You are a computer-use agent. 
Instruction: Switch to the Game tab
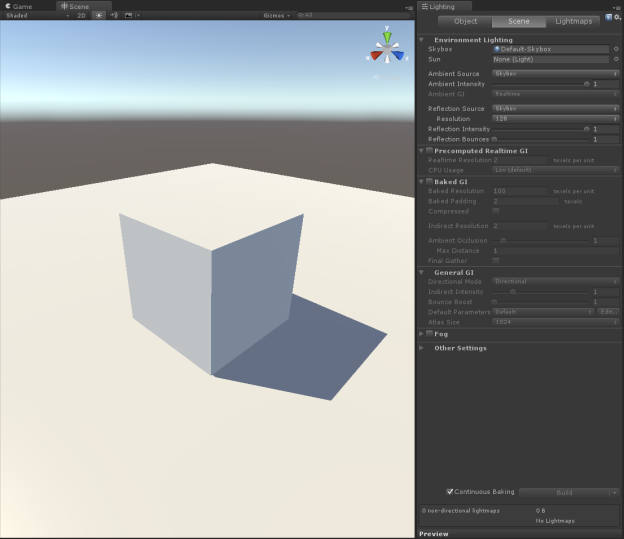(21, 6)
